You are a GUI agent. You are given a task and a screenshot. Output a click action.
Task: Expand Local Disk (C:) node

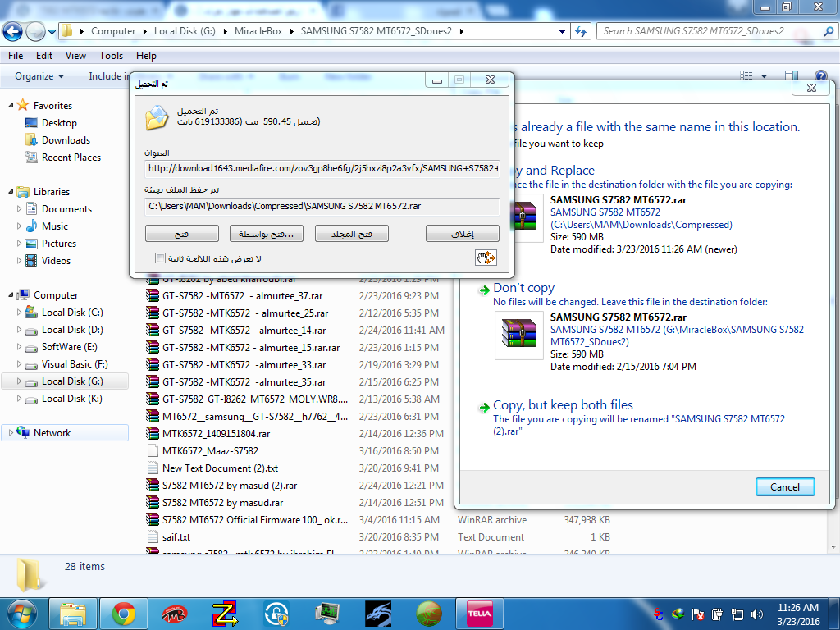pyautogui.click(x=20, y=312)
